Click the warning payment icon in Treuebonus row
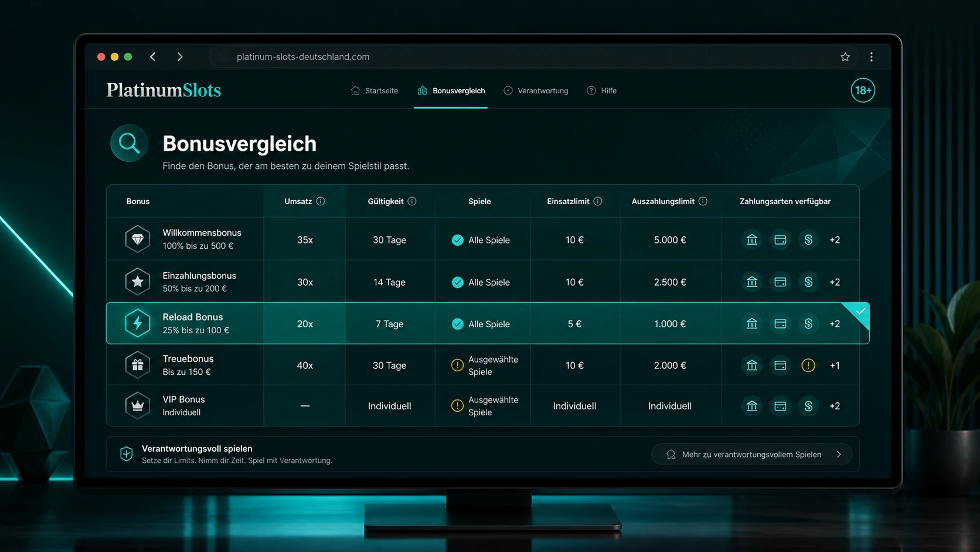Image resolution: width=980 pixels, height=552 pixels. point(808,365)
